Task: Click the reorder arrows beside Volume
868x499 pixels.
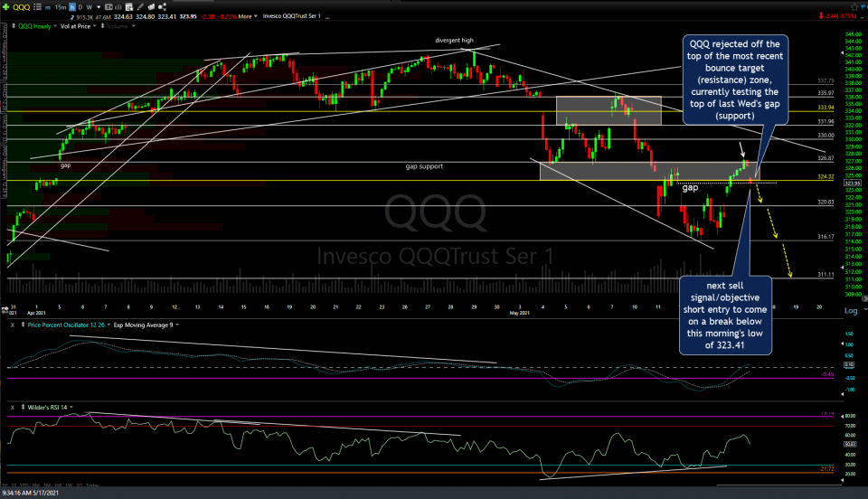Action: tap(102, 26)
